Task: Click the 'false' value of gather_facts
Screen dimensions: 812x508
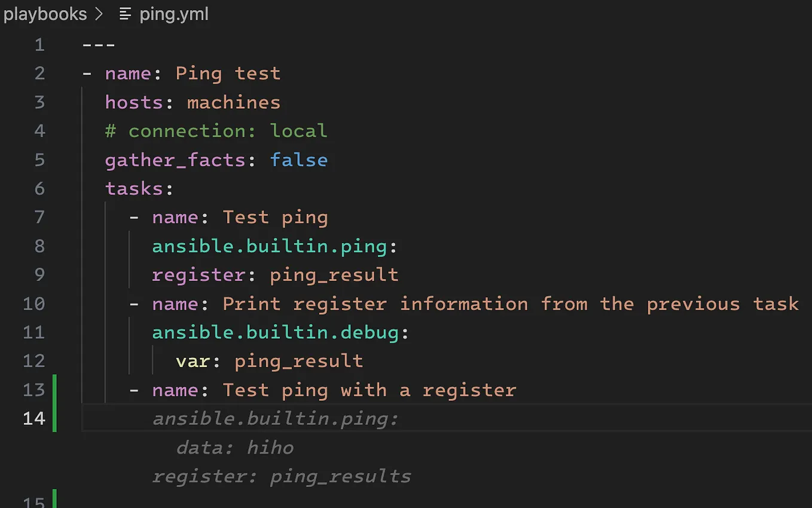Action: click(298, 160)
